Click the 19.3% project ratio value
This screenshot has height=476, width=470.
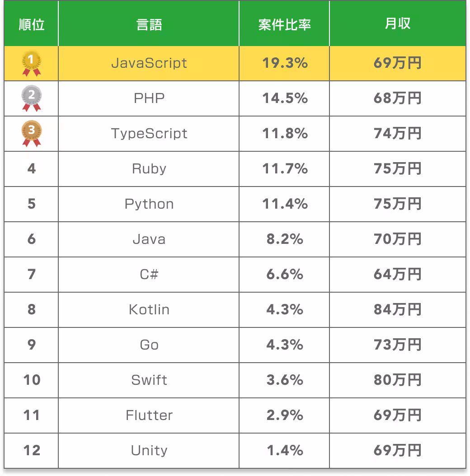coord(285,63)
